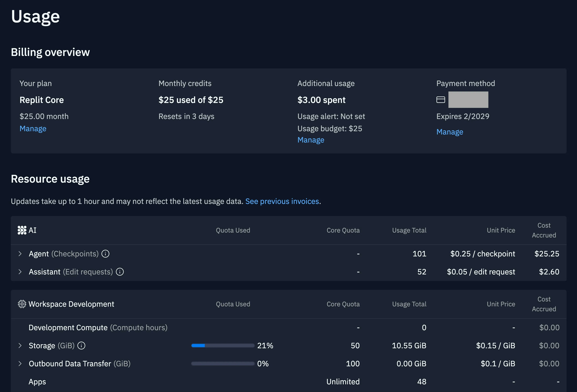Click Assistant usage total '52'
577x392 pixels.
point(422,272)
